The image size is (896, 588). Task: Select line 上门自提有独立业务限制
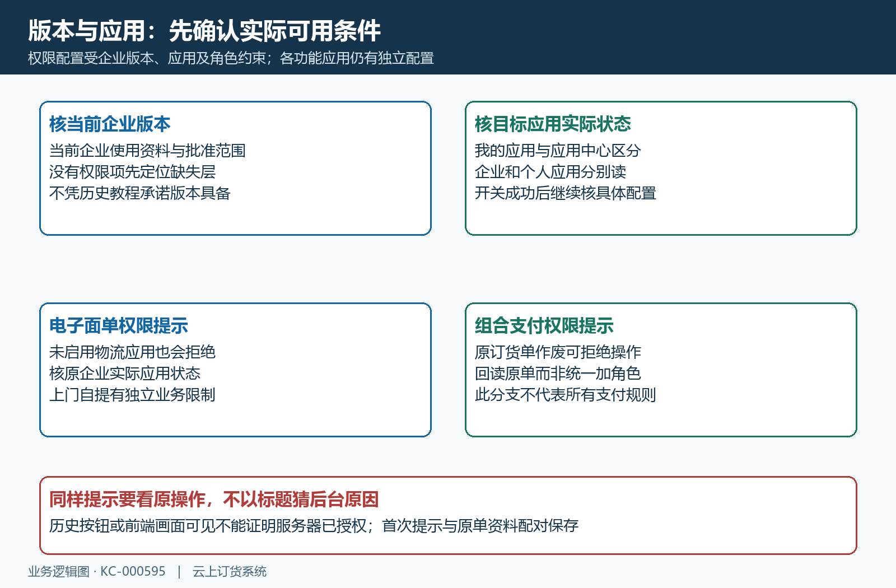132,395
